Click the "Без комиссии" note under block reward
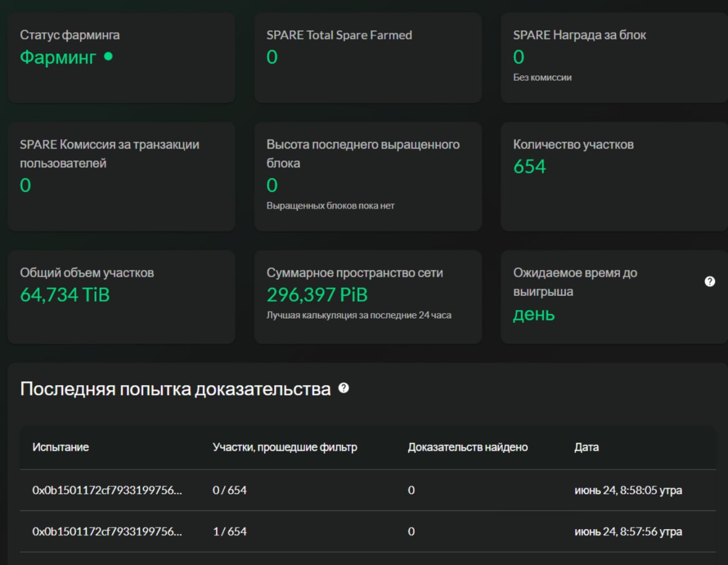Screen dimensions: 728x565 coord(542,77)
